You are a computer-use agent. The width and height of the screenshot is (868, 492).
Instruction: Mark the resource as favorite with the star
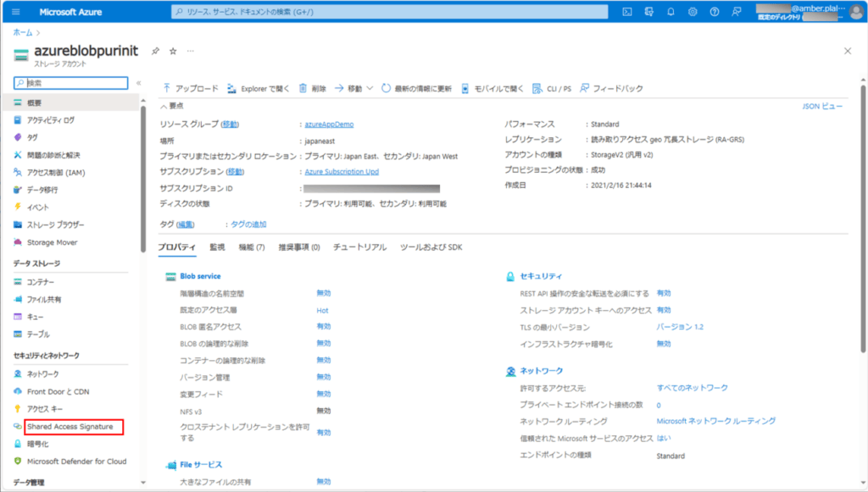pyautogui.click(x=173, y=51)
